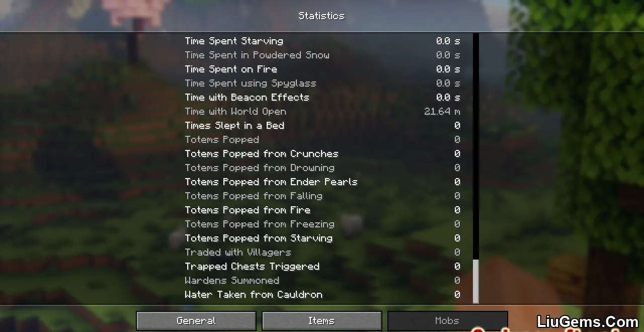644x332 pixels.
Task: Select the Totems Popped from Crunches row
Action: point(322,153)
